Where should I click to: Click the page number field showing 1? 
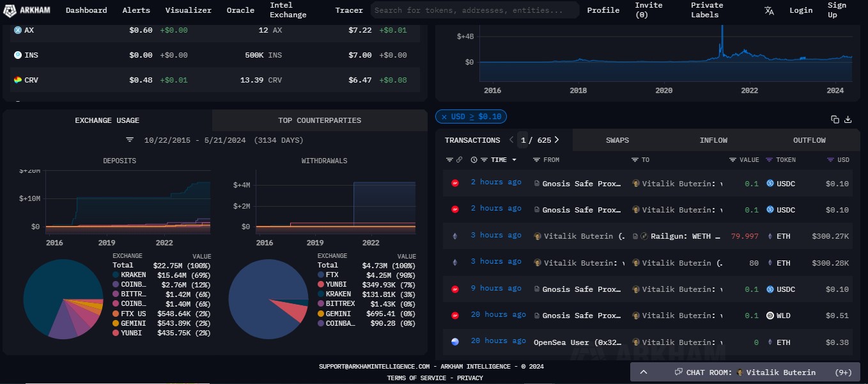pos(523,140)
